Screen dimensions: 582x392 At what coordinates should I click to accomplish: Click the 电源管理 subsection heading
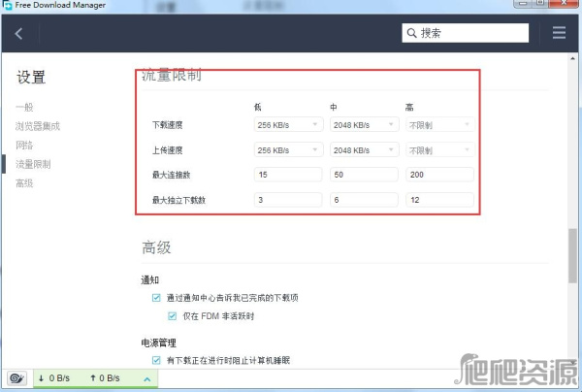(158, 343)
